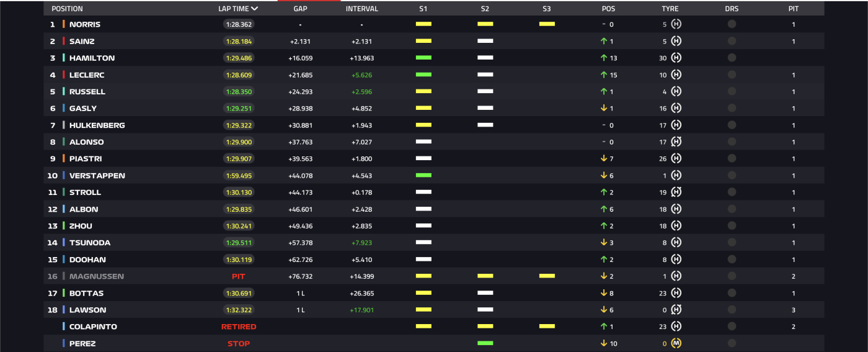Click the DRS indicator dot for Magnussen

point(732,276)
